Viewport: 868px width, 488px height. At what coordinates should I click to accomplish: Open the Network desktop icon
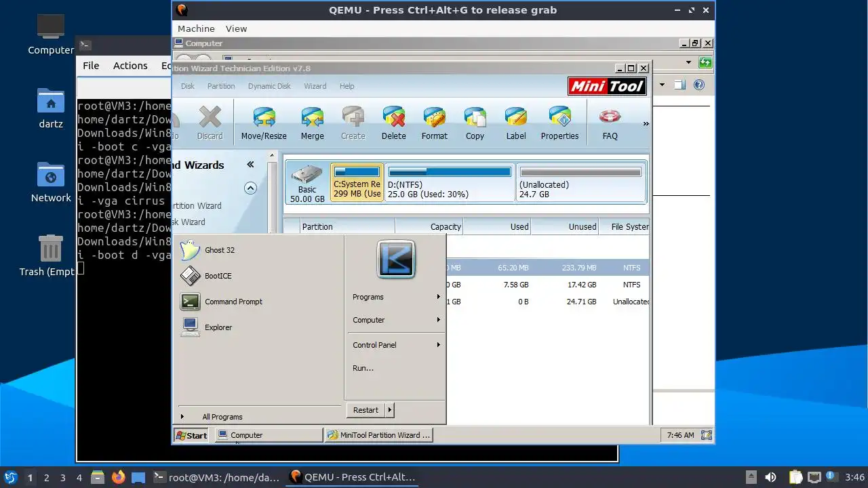[x=51, y=182]
